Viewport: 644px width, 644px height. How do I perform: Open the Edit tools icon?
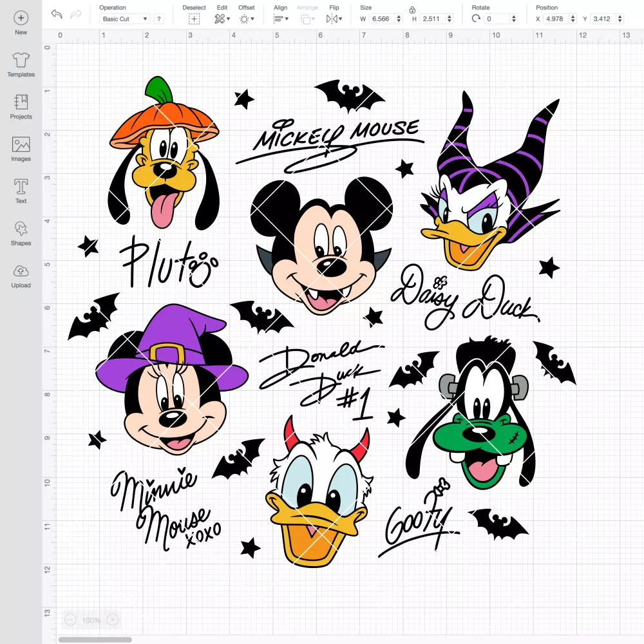tap(220, 19)
